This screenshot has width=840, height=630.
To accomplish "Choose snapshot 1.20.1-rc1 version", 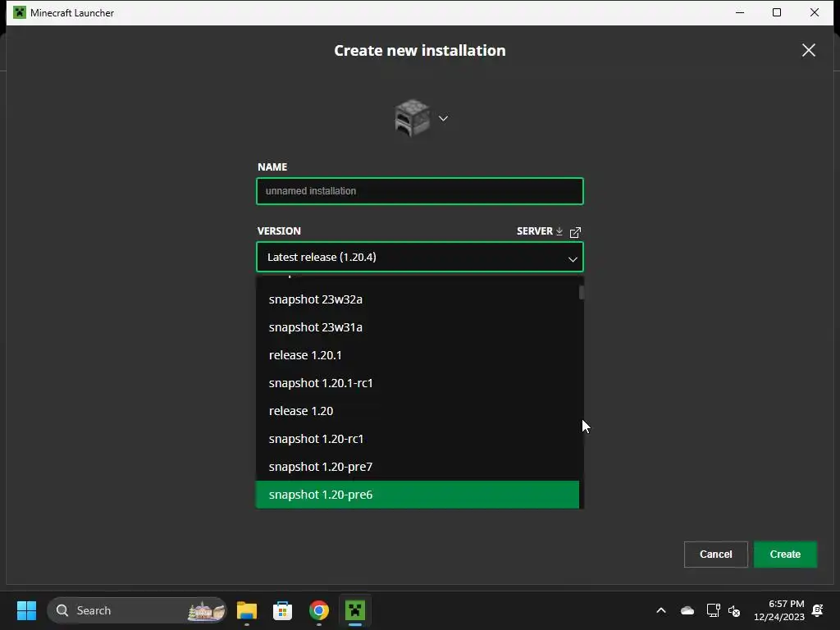I will (x=418, y=383).
